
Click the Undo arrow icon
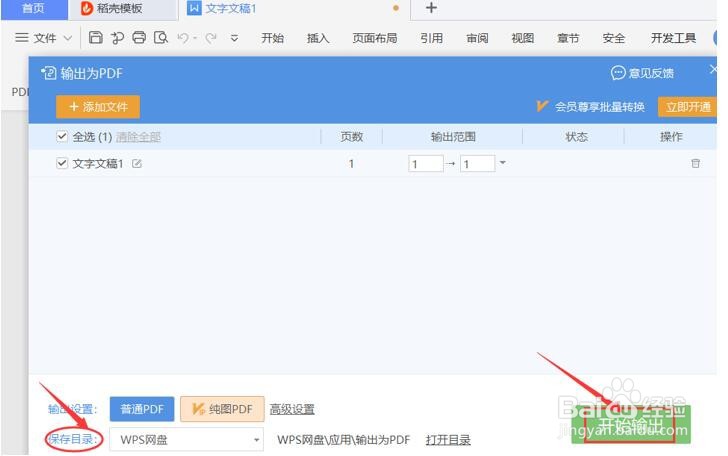pyautogui.click(x=183, y=38)
